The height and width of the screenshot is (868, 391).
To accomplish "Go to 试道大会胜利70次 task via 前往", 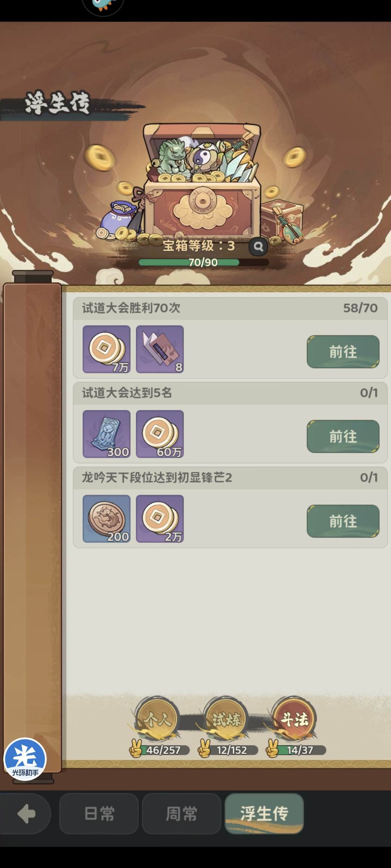I will (343, 352).
